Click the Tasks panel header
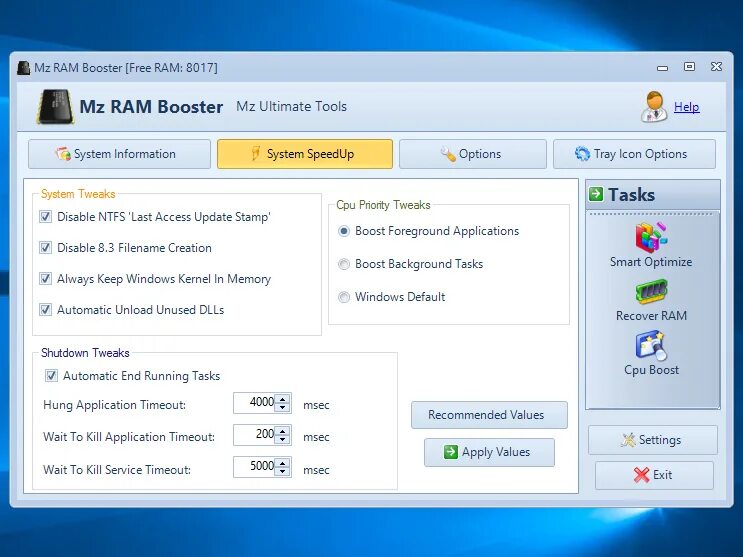Image resolution: width=743 pixels, height=557 pixels. [652, 194]
